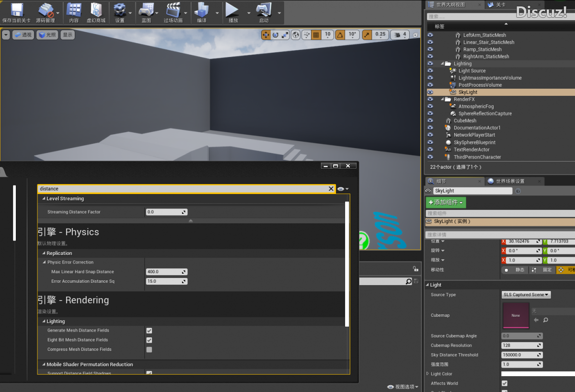Click Lit (光照) view mode button
Viewport: 575px width, 392px height.
(47, 35)
